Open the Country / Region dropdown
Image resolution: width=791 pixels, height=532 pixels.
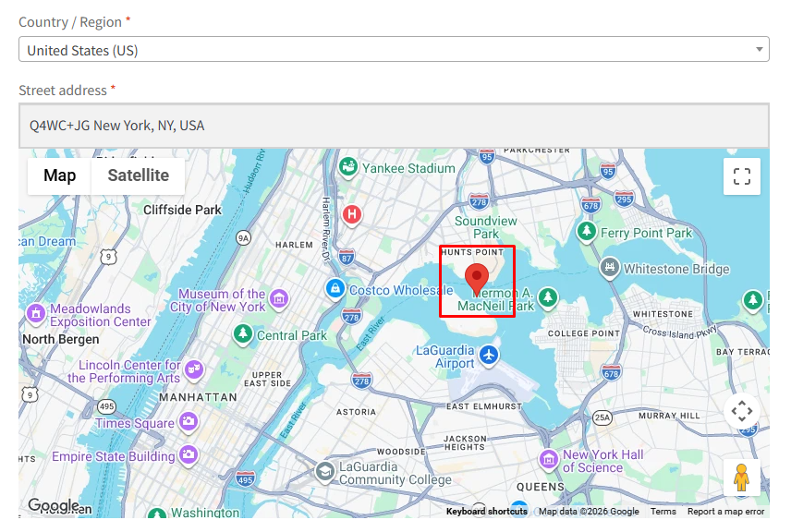coord(394,50)
